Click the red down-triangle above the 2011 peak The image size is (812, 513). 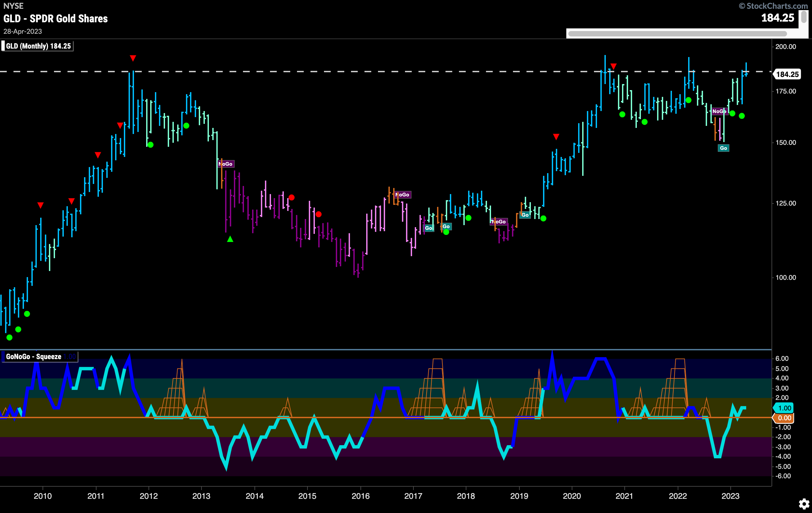point(133,58)
